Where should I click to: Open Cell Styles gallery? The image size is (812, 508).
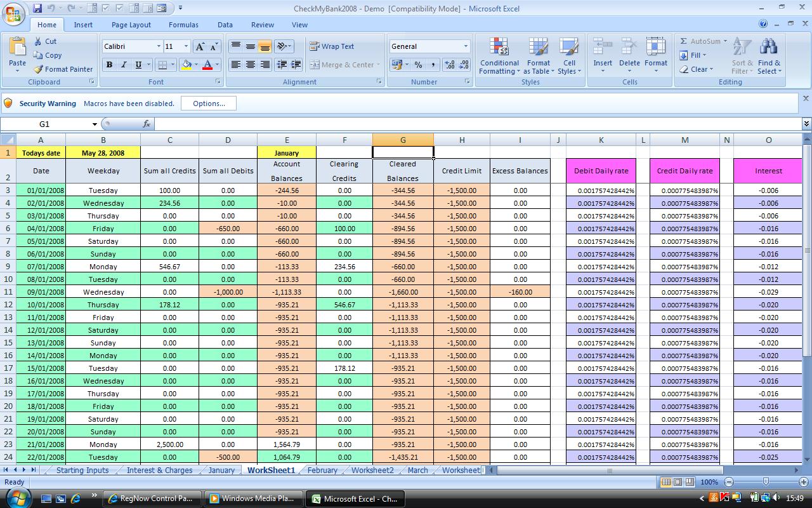pyautogui.click(x=569, y=56)
